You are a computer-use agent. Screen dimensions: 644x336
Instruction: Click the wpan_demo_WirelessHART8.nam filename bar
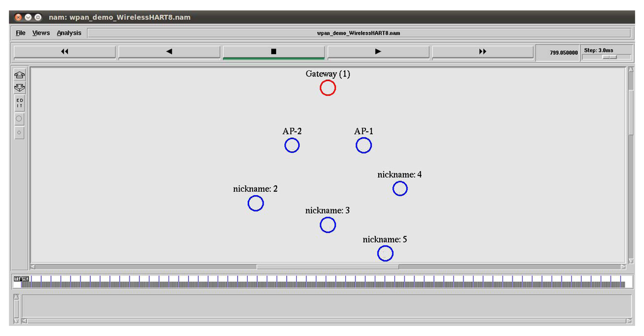pos(358,33)
